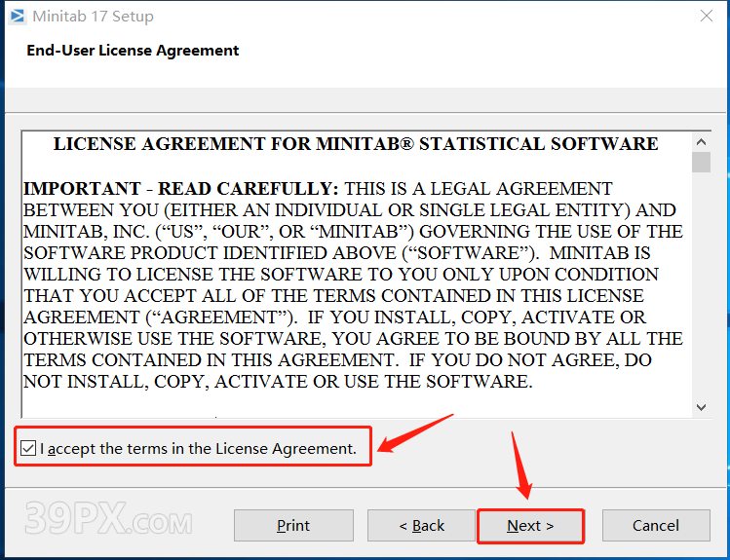Click the 'End-User License Agreement' page title

pos(133,51)
